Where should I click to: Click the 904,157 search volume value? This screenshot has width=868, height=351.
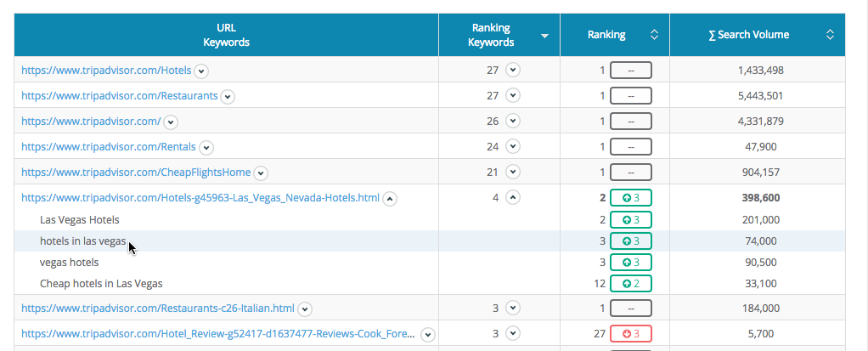coord(761,173)
